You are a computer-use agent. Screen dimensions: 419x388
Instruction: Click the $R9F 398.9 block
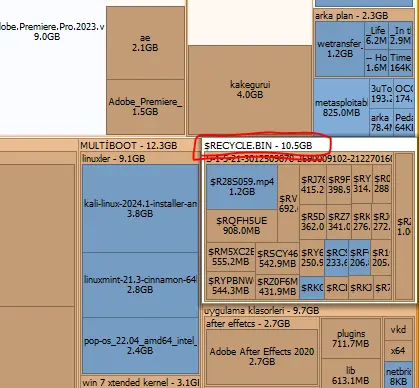pyautogui.click(x=339, y=184)
